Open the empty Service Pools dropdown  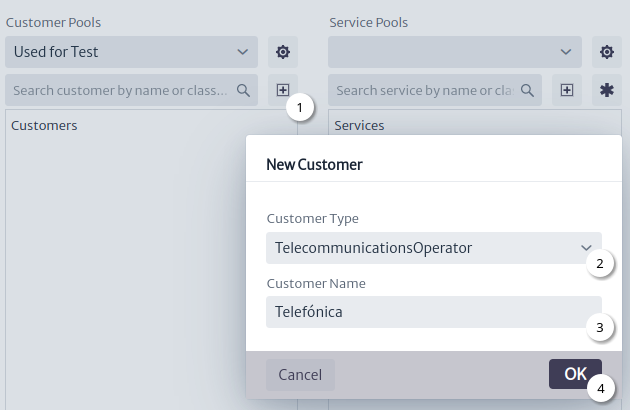coord(455,52)
